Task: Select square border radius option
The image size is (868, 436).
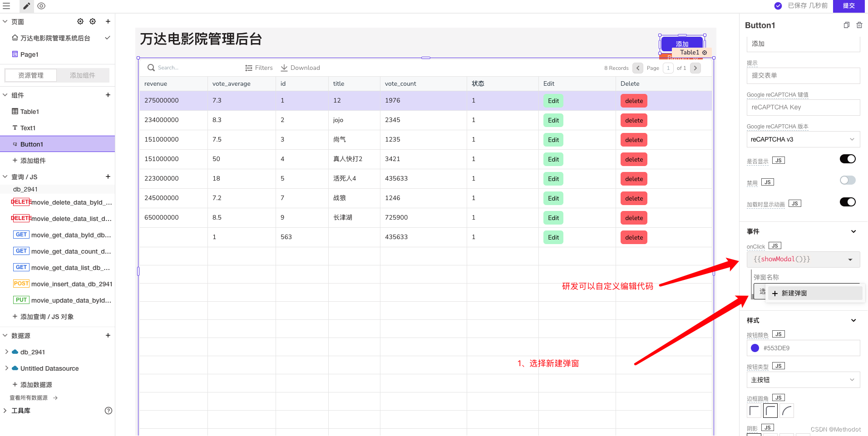Action: click(754, 411)
